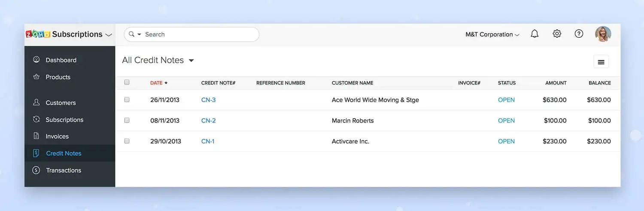Go to Invoices in the sidebar
644x211 pixels.
57,136
